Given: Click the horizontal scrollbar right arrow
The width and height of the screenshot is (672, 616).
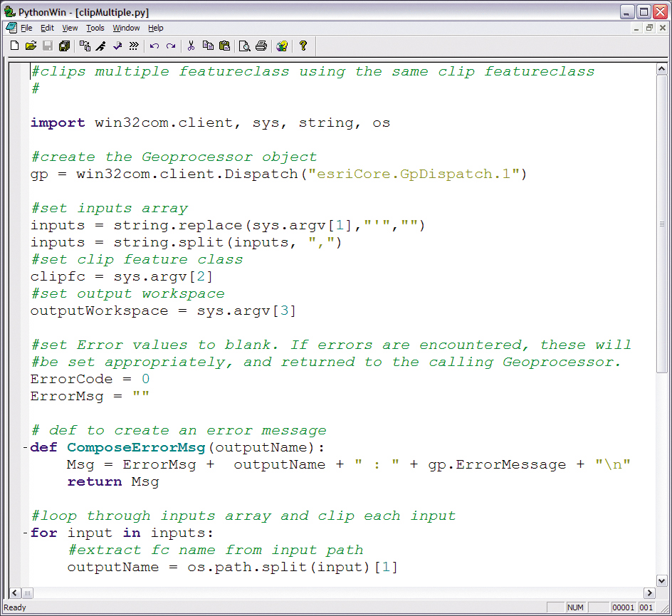Looking at the screenshot, I should pyautogui.click(x=650, y=592).
